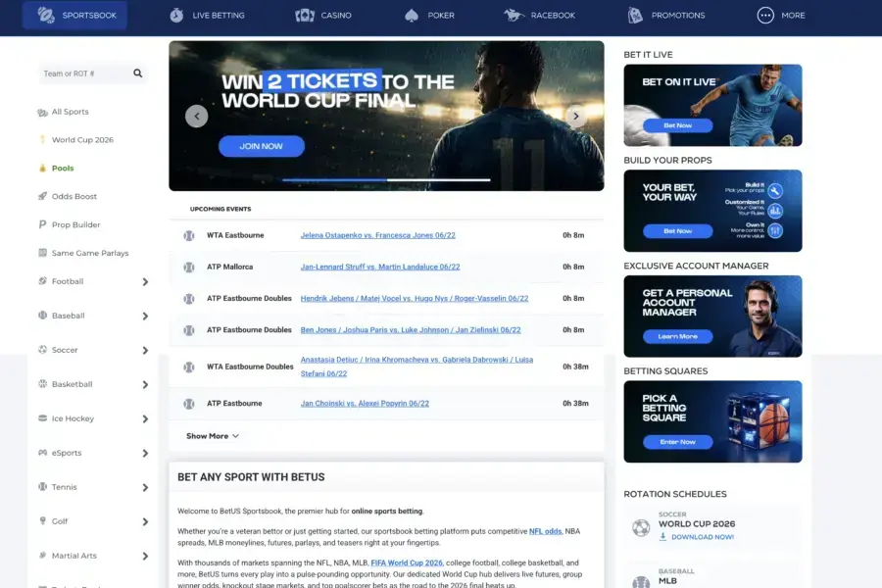This screenshot has width=882, height=588.
Task: Click the Racebook horse icon
Action: [x=514, y=16]
